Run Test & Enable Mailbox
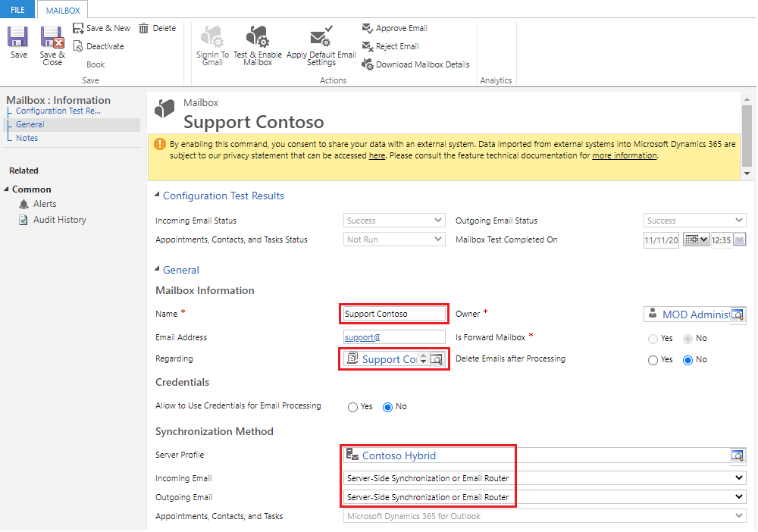The image size is (758, 532). click(x=258, y=46)
